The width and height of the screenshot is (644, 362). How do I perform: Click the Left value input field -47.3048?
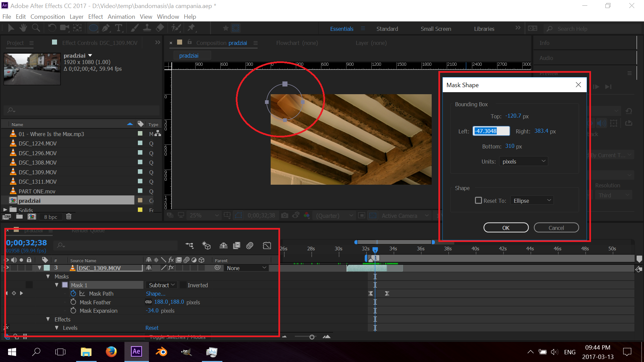490,131
